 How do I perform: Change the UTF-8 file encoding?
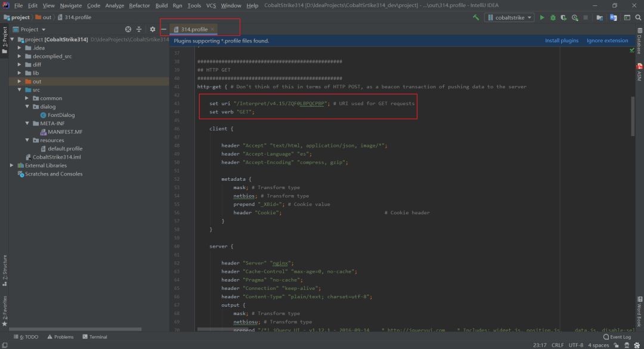(576, 345)
